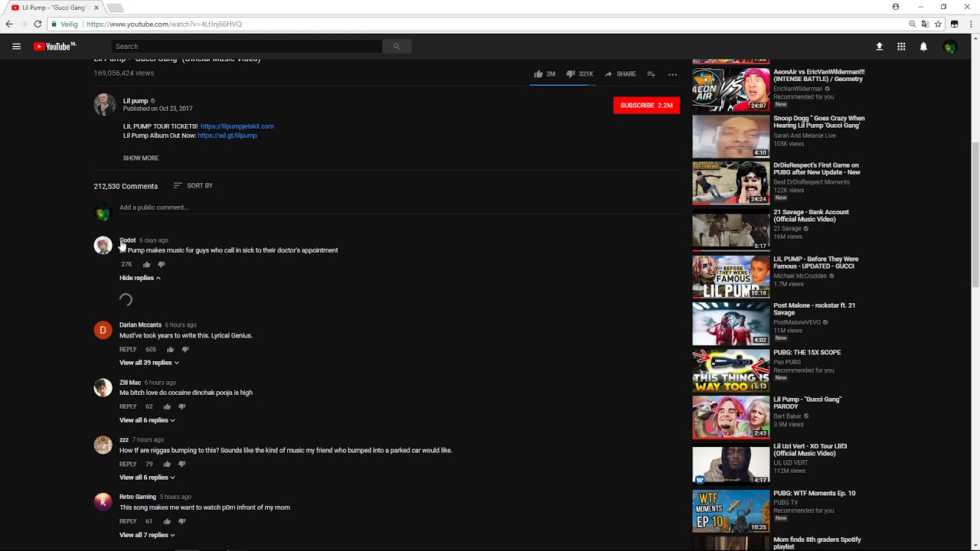The width and height of the screenshot is (980, 551).
Task: Open the notifications bell
Action: click(923, 47)
